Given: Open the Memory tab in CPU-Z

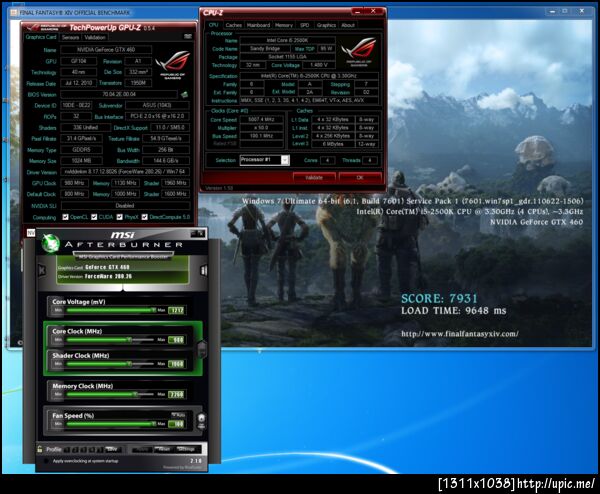Looking at the screenshot, I should [x=284, y=25].
